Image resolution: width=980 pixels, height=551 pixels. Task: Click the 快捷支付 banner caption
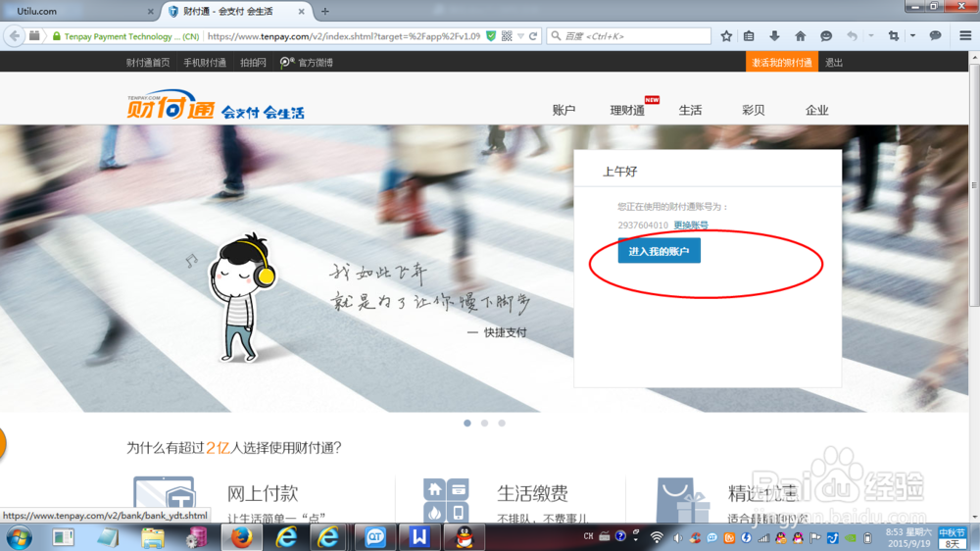pyautogui.click(x=505, y=332)
